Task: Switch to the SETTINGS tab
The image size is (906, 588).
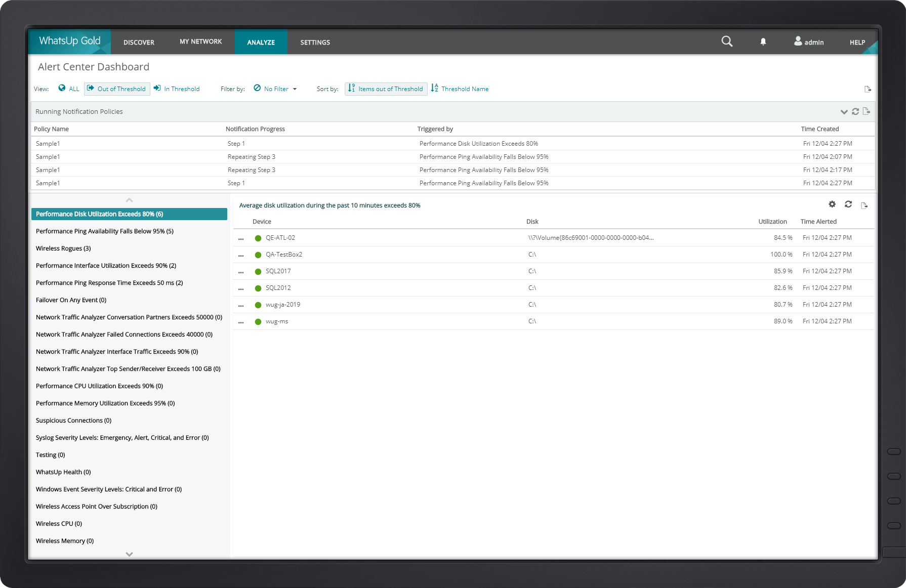Action: 315,42
